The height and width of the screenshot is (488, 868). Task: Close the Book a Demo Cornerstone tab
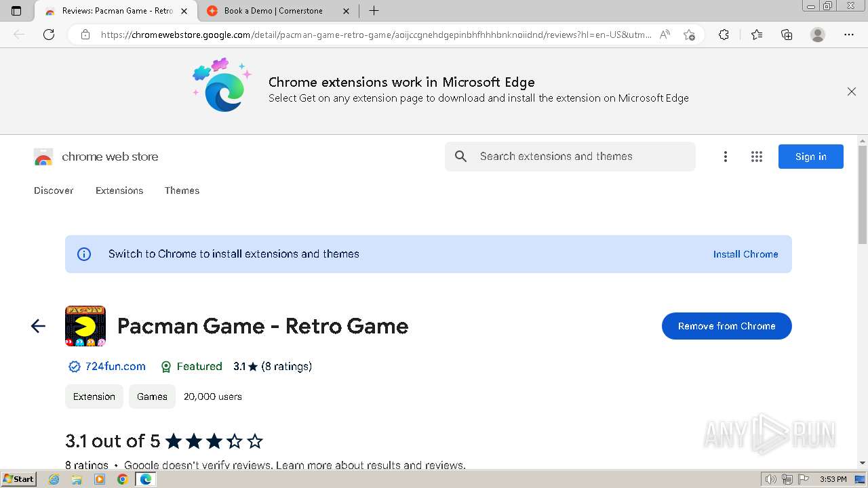click(346, 11)
